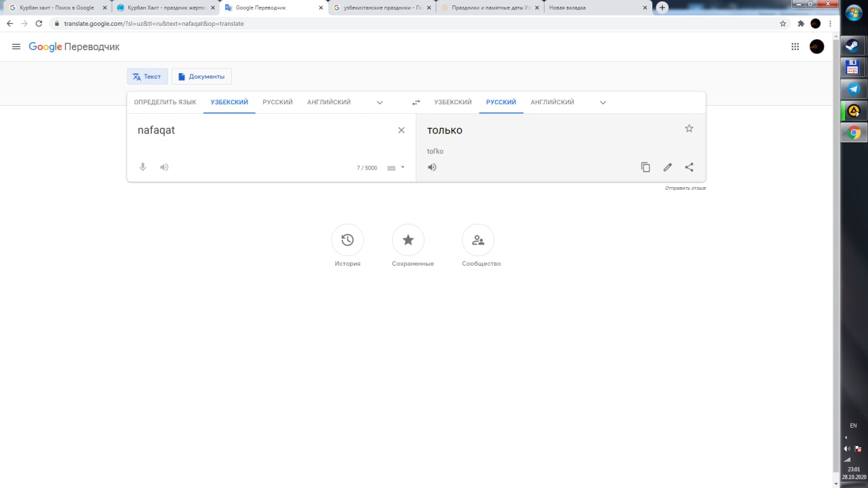Image resolution: width=868 pixels, height=488 pixels.
Task: Switch to the узбекистанские праздники tab
Action: tap(381, 7)
